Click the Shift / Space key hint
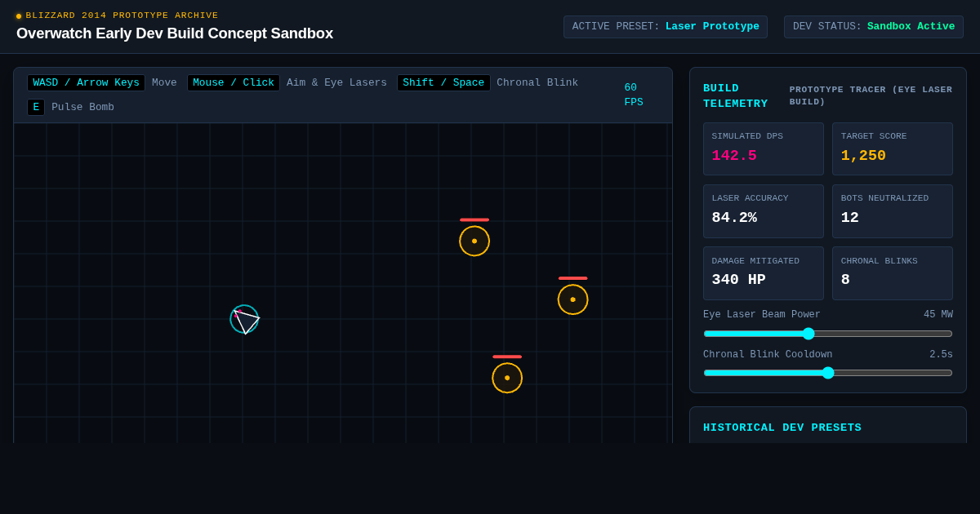The width and height of the screenshot is (980, 514). point(443,82)
